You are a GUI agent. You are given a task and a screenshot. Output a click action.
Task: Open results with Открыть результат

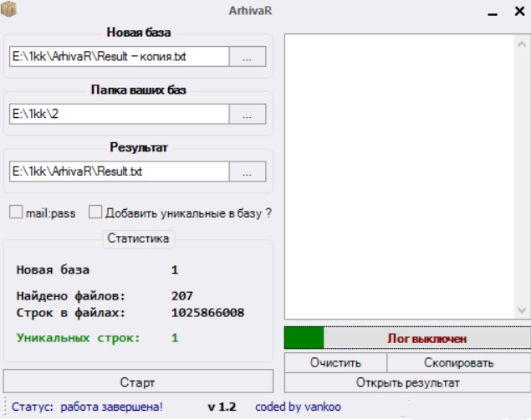(407, 382)
